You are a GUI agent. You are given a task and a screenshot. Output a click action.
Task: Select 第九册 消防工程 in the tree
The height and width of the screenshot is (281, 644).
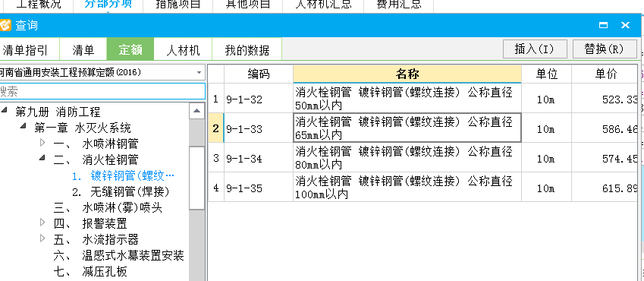pyautogui.click(x=58, y=112)
